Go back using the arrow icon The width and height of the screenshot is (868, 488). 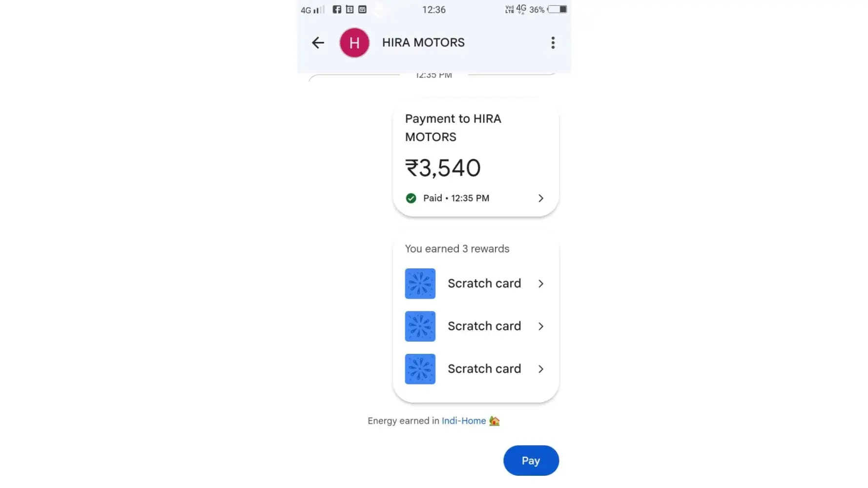click(x=318, y=43)
